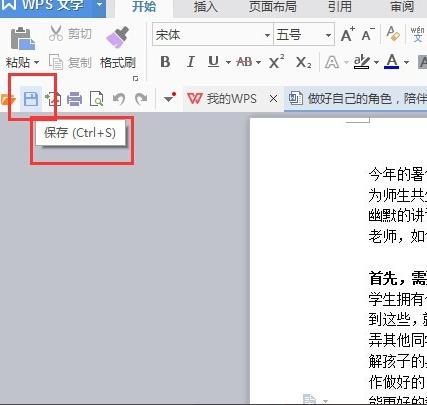Open strikethrough options dropdown arrow
Screen dimensions: 427x405
259,62
